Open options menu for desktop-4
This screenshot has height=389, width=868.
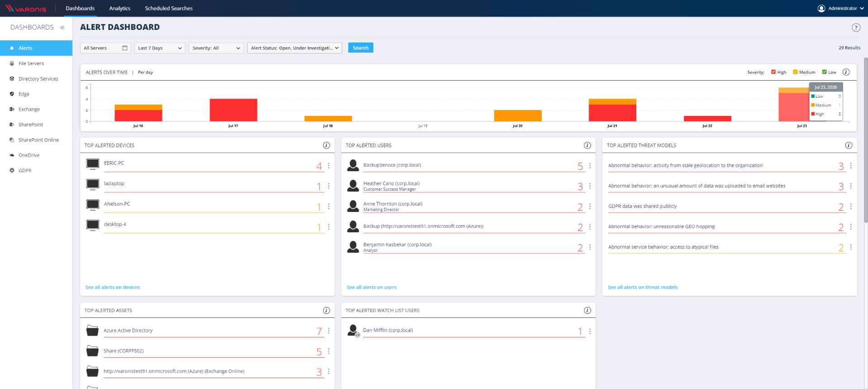[x=329, y=227]
